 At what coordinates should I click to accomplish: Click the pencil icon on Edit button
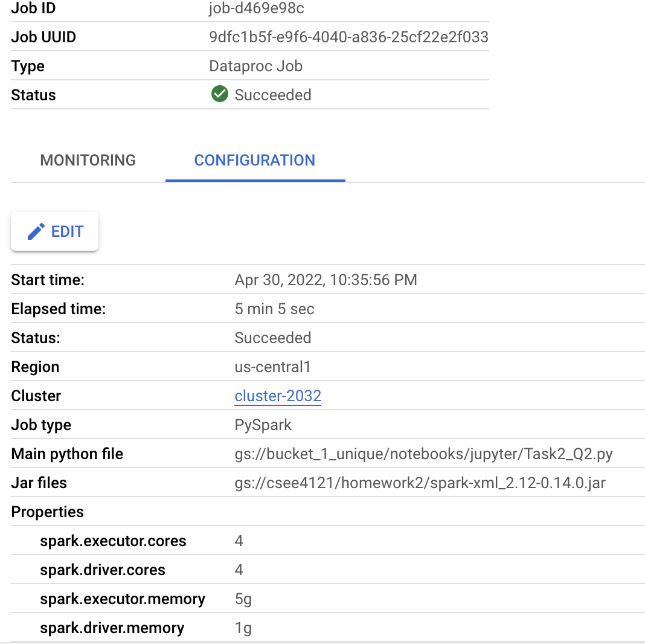tap(36, 231)
